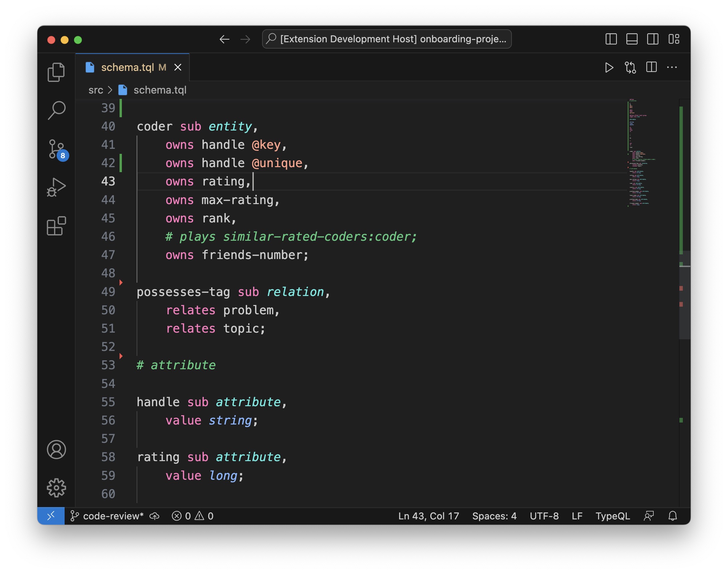Screen dimensions: 728x574
Task: Open Source Control with 8 changes
Action: (x=56, y=149)
